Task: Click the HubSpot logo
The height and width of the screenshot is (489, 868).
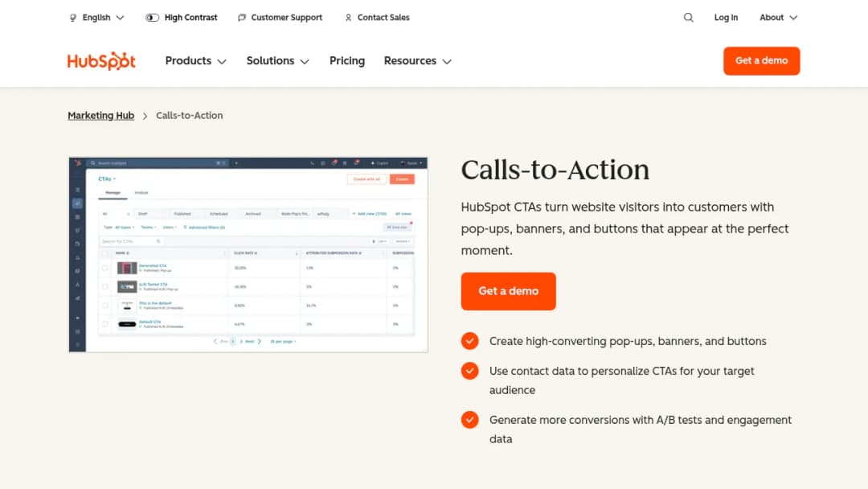Action: (x=101, y=61)
